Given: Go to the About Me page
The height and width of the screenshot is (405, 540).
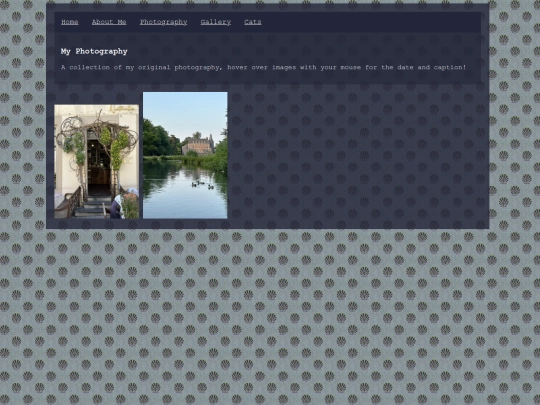Looking at the screenshot, I should 109,22.
